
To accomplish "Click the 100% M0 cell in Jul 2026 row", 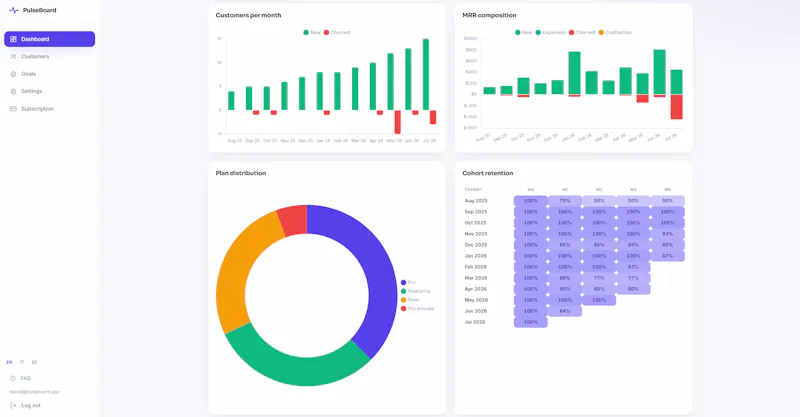I will [x=531, y=322].
